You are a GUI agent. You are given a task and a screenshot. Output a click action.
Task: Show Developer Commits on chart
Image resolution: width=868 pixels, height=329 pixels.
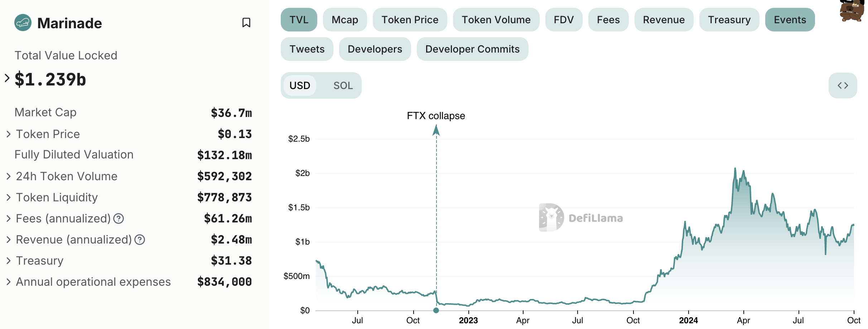[472, 49]
